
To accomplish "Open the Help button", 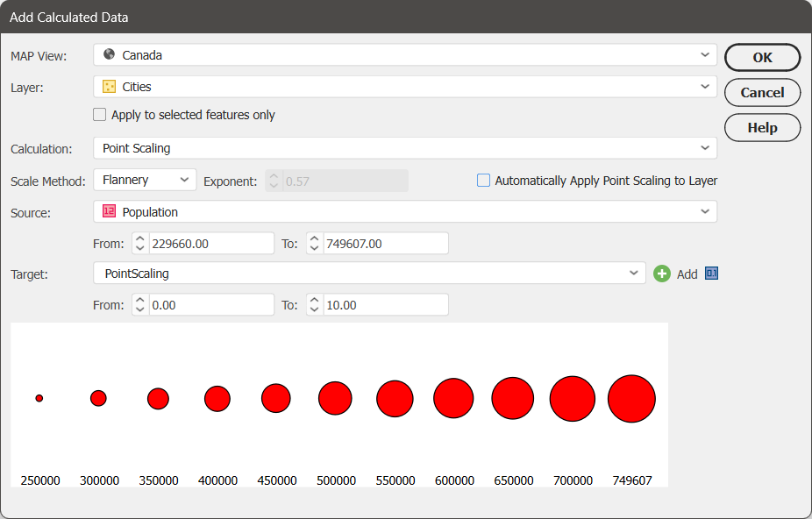I will pyautogui.click(x=762, y=127).
